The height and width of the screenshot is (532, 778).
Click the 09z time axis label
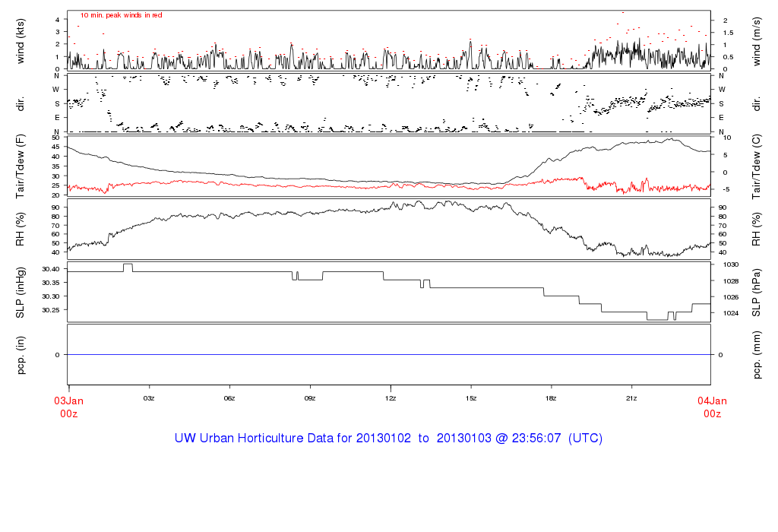[310, 398]
